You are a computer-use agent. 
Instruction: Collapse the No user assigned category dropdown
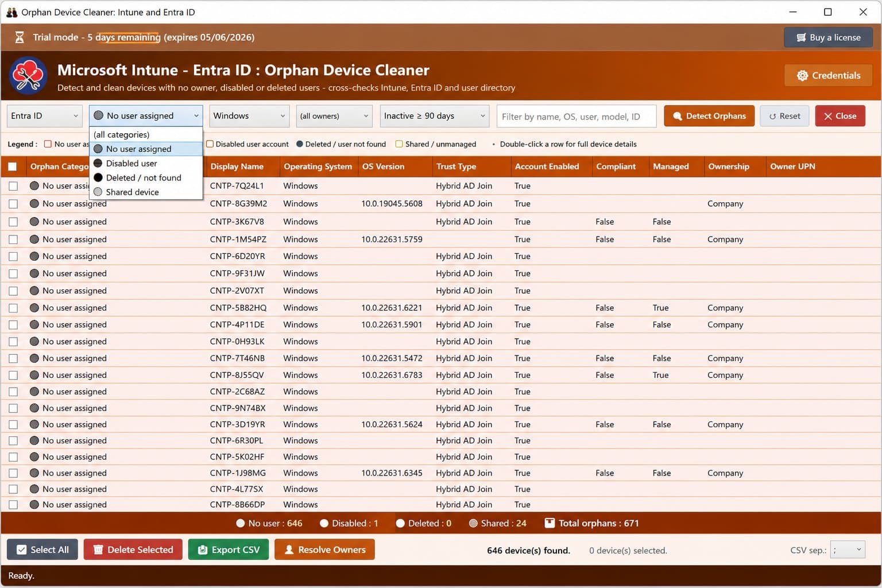pyautogui.click(x=146, y=116)
